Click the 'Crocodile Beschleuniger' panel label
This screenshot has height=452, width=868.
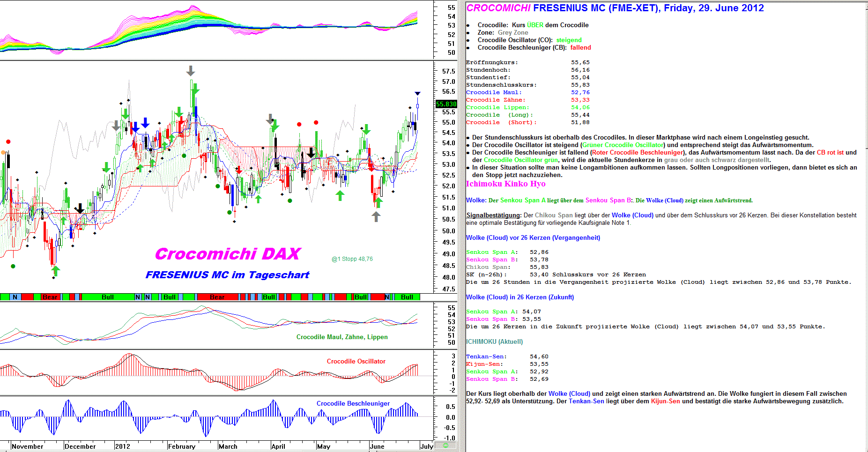(x=353, y=403)
